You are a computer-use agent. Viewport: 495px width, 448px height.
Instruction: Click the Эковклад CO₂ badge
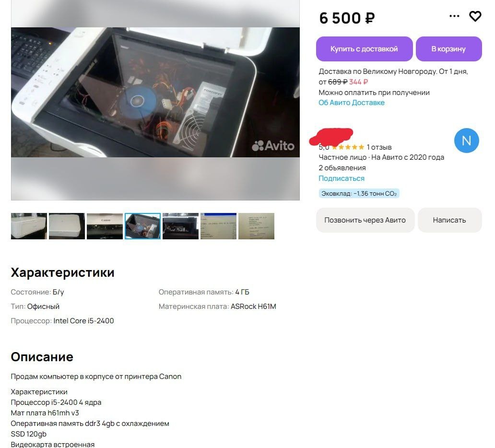pos(359,193)
